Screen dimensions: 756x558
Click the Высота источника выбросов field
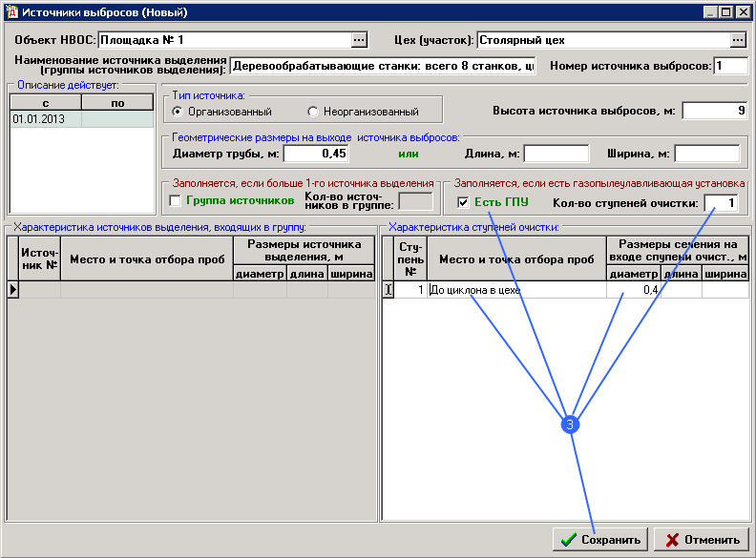click(x=714, y=111)
